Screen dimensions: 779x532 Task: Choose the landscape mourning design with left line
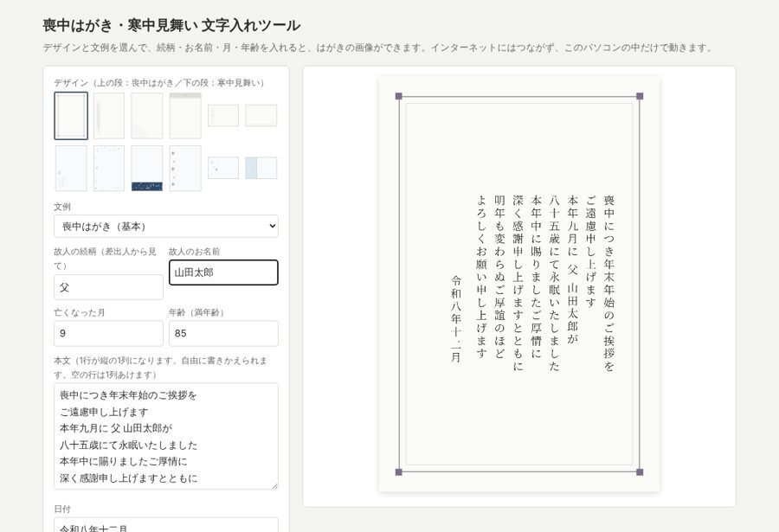point(223,115)
